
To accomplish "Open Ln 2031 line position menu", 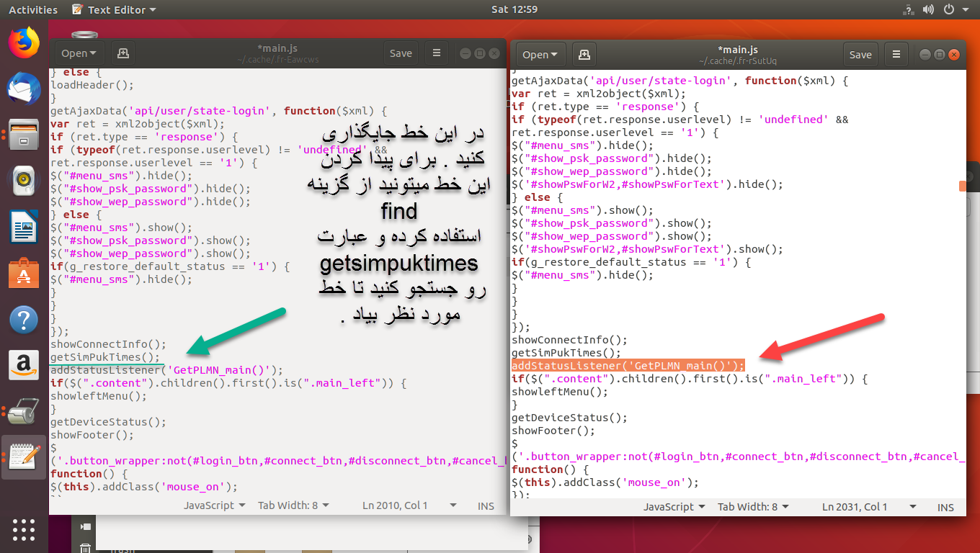I will [855, 507].
